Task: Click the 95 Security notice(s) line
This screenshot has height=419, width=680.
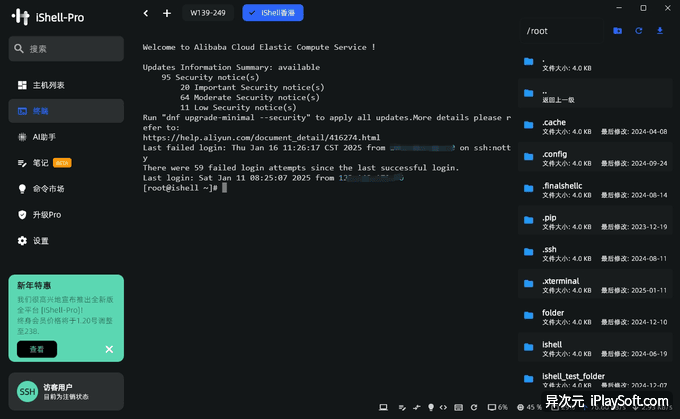Action: pyautogui.click(x=210, y=77)
